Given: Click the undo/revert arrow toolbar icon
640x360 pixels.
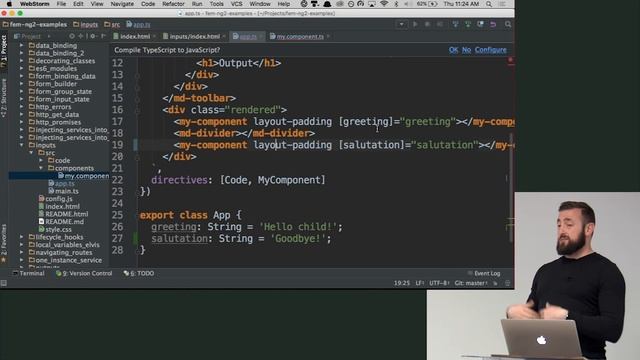Looking at the screenshot, I should coord(493,24).
